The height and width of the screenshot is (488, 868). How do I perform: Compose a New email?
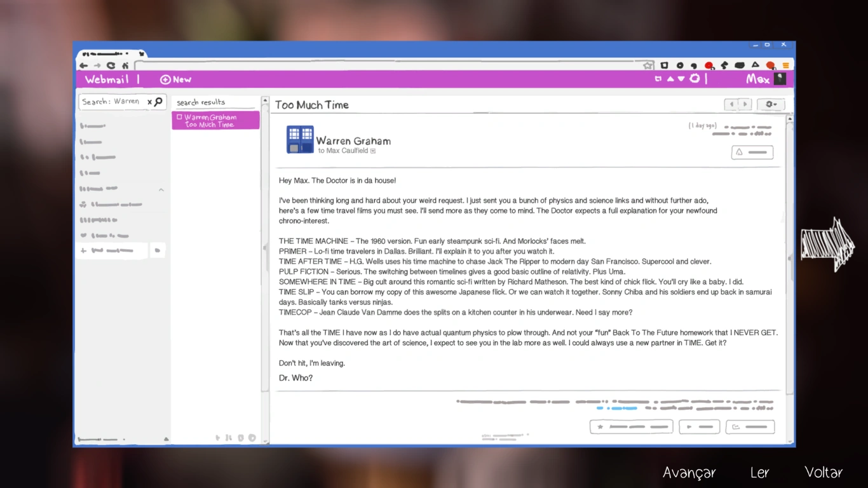[x=176, y=79]
